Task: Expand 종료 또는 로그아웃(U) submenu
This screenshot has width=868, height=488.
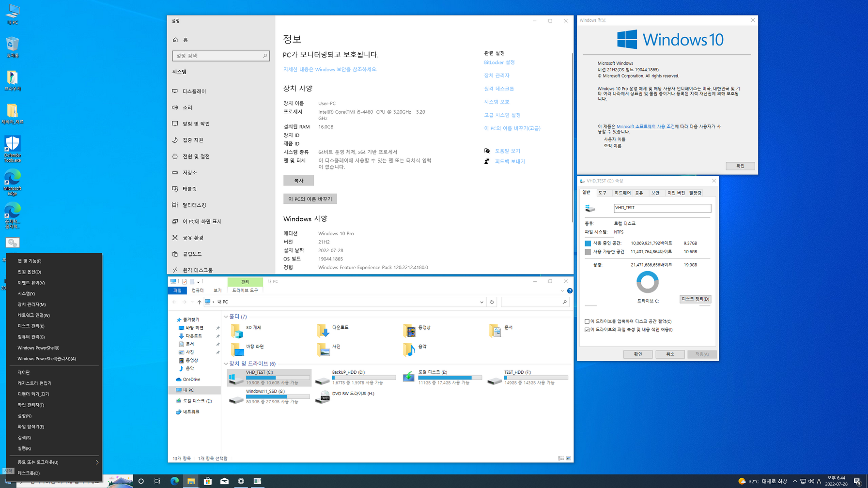Action: click(54, 462)
